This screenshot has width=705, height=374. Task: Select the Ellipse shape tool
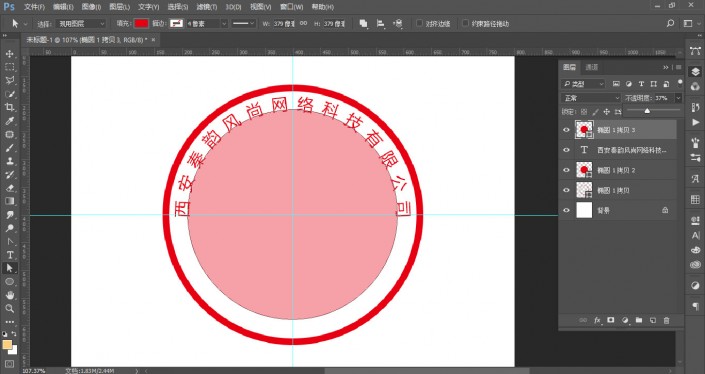click(9, 282)
